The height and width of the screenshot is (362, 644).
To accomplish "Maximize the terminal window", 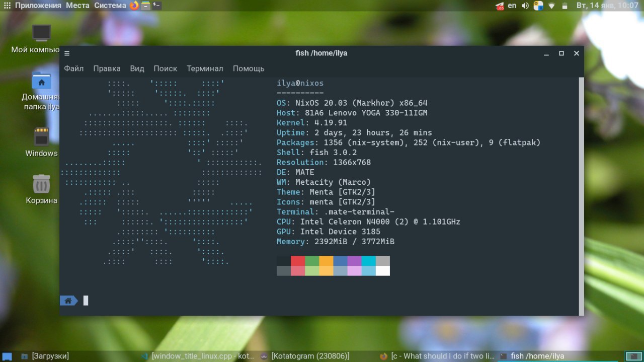I will pyautogui.click(x=561, y=53).
